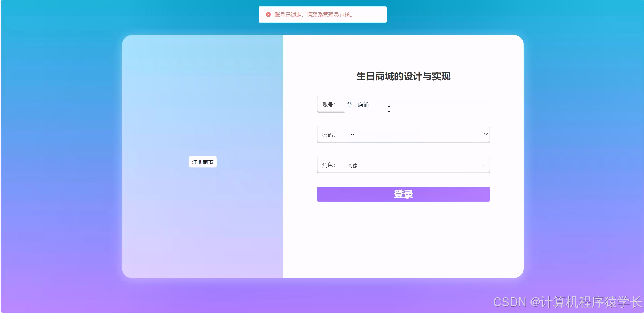Click the title 生日商城的设计与实现
Image resolution: width=644 pixels, height=313 pixels.
tap(404, 77)
